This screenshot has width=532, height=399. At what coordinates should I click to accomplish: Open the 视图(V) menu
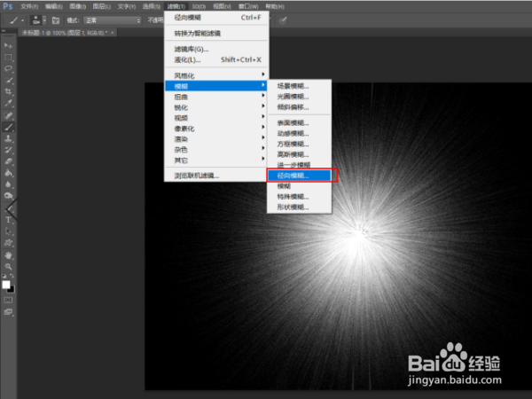coord(222,6)
